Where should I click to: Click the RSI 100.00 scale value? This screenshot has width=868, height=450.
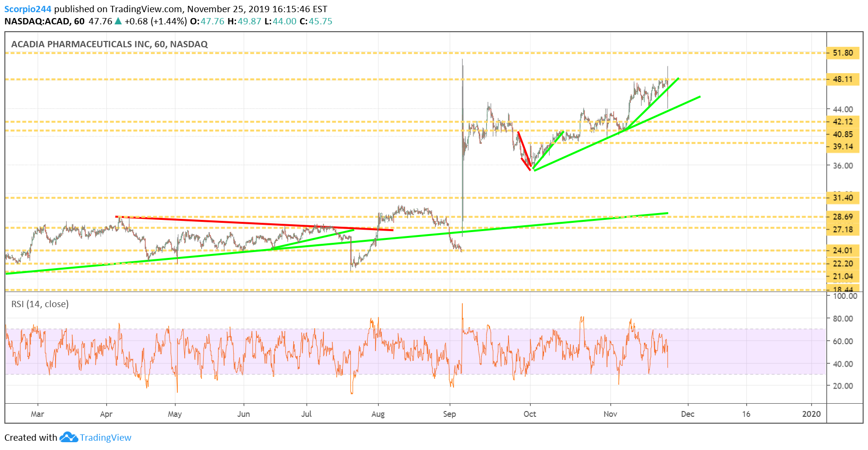pyautogui.click(x=845, y=295)
